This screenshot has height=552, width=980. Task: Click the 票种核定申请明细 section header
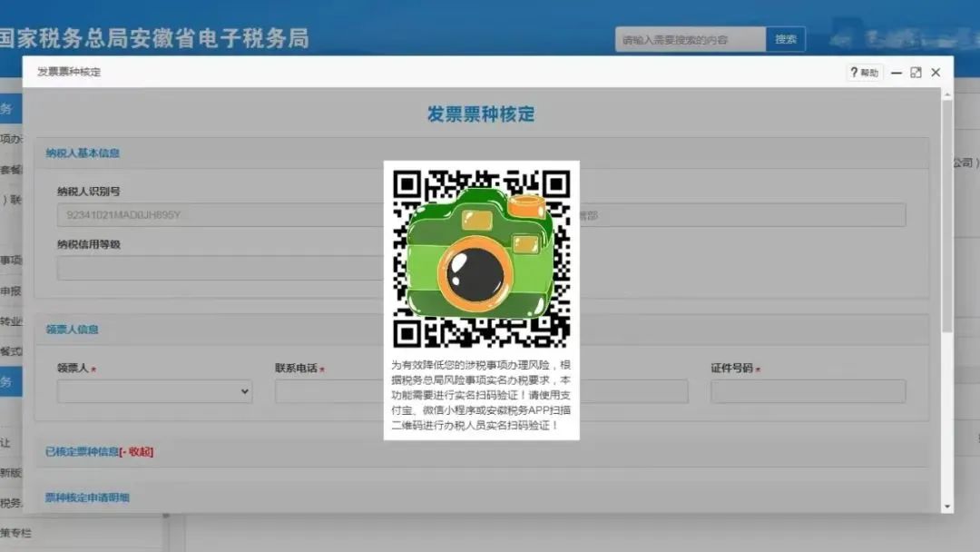click(x=87, y=498)
